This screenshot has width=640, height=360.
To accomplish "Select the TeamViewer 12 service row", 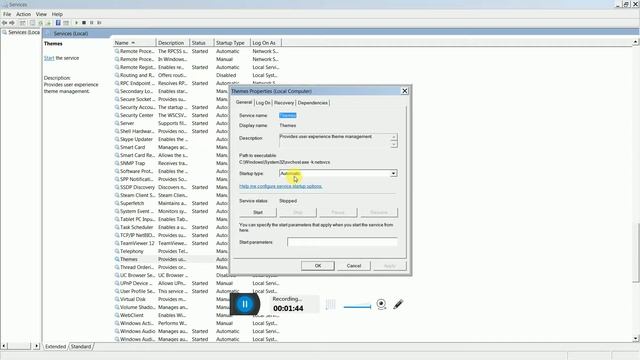I will coord(171,243).
